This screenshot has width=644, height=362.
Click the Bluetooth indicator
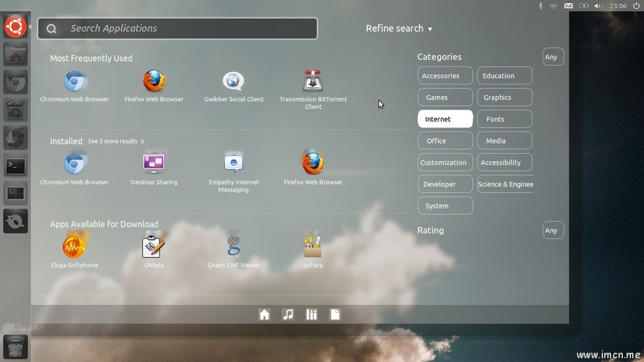pyautogui.click(x=541, y=6)
